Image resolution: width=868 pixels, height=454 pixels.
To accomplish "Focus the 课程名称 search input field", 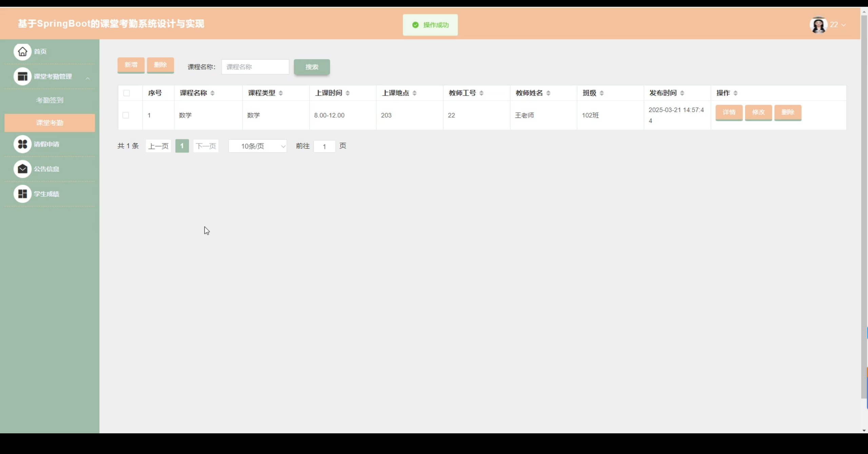I will tap(255, 67).
